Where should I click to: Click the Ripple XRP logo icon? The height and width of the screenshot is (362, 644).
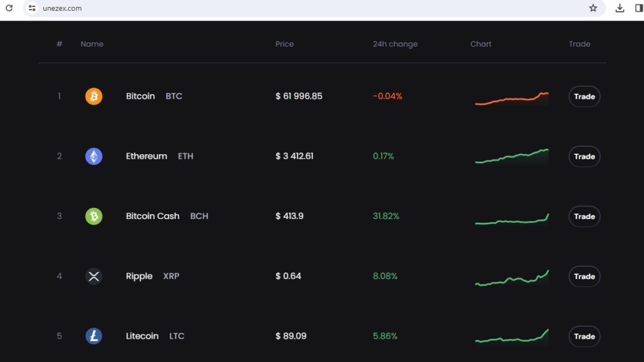point(94,276)
